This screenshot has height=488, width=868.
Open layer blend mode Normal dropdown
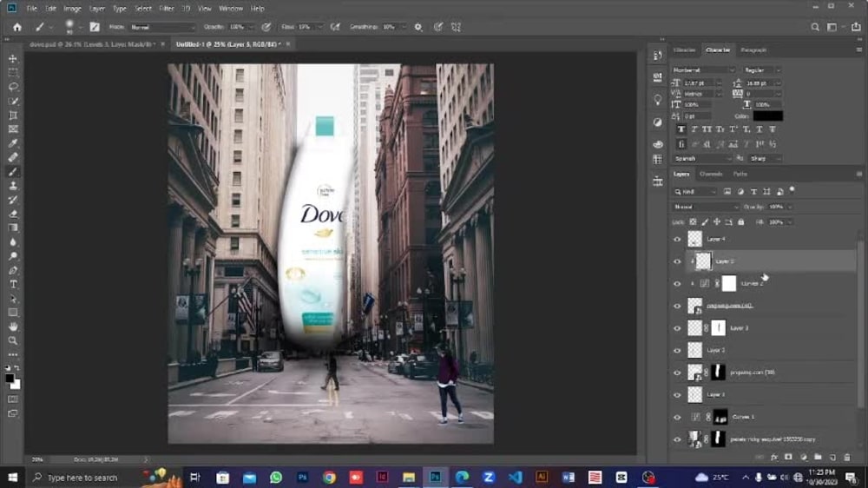[x=706, y=207]
